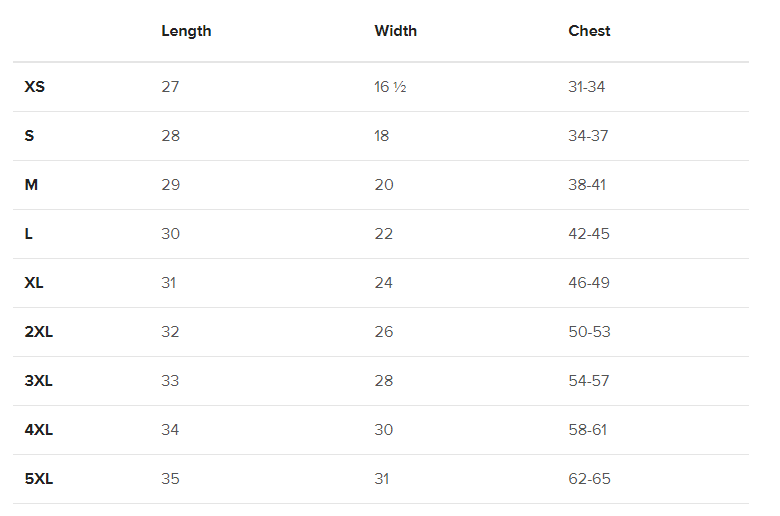Click the Width column header
Screen dimensions: 780x516
395,31
